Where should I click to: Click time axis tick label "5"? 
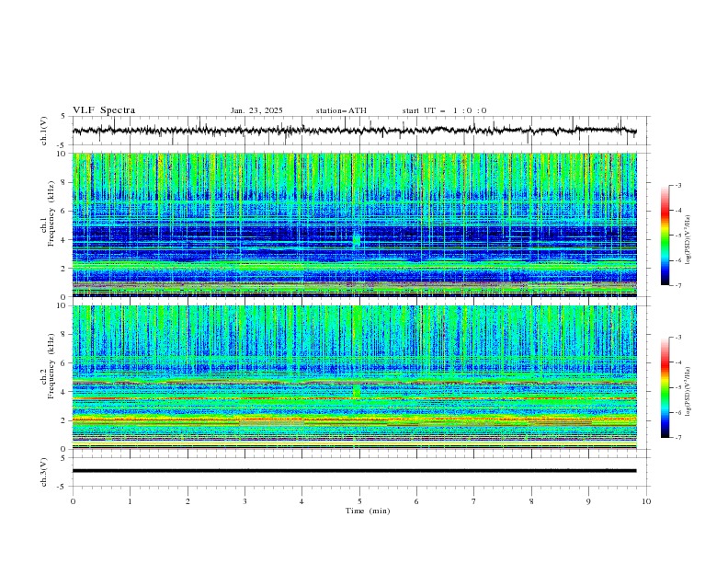(359, 501)
